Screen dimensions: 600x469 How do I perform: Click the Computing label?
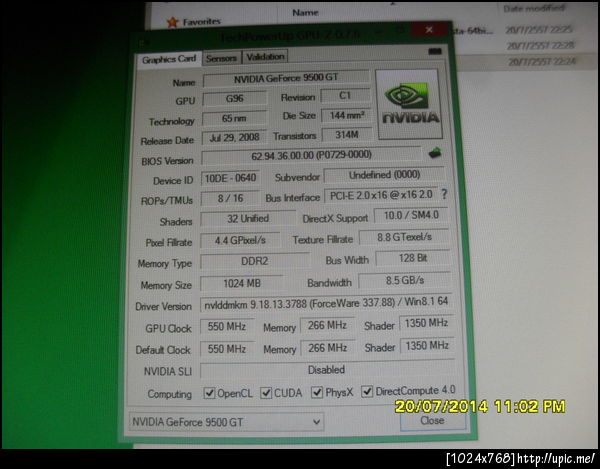pyautogui.click(x=170, y=394)
